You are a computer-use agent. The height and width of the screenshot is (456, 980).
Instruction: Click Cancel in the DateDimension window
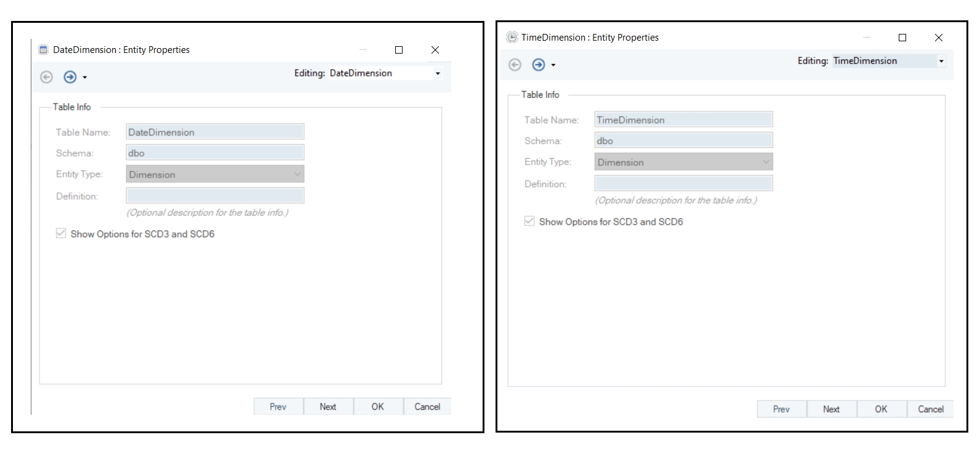(427, 407)
